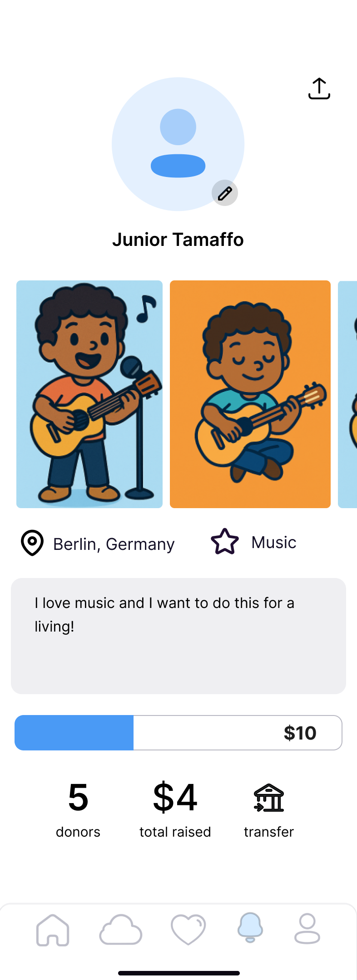This screenshot has height=980, width=357.
Task: Tap the bank transfer icon
Action: coord(269,798)
